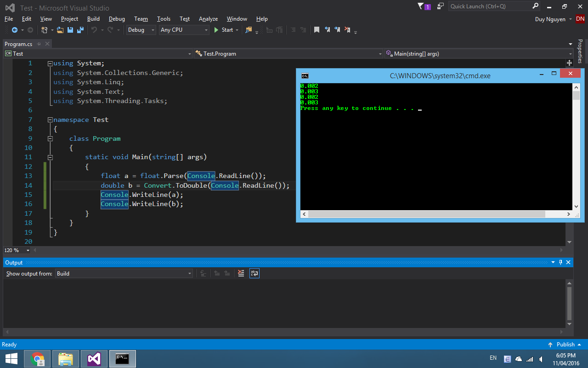
Task: Click the Uncomment Selected Lines icon
Action: coord(303,30)
